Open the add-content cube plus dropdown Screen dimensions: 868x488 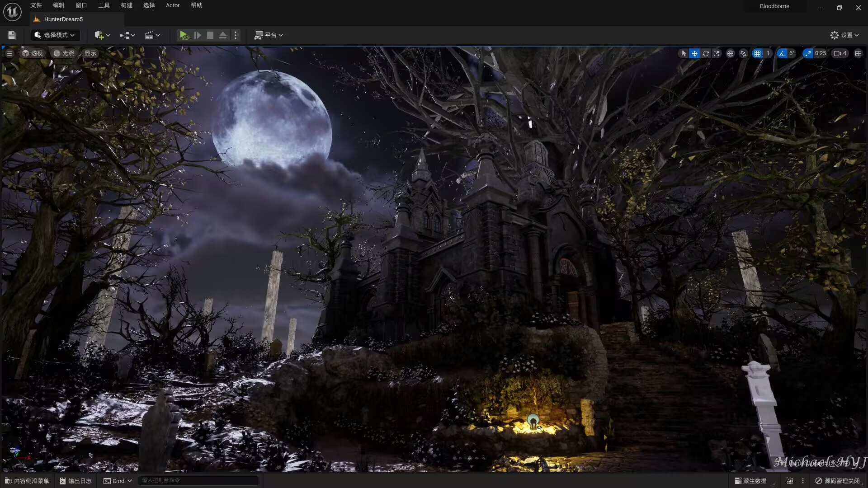[103, 35]
